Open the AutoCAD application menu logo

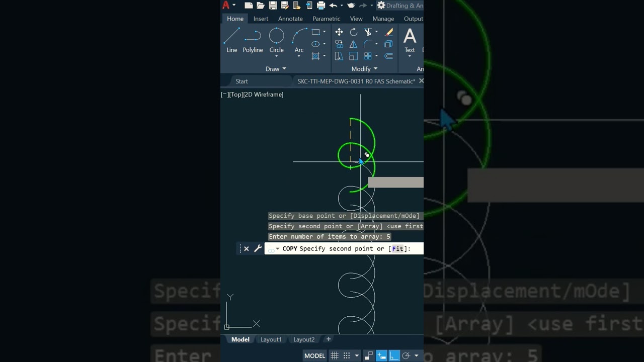coord(226,6)
